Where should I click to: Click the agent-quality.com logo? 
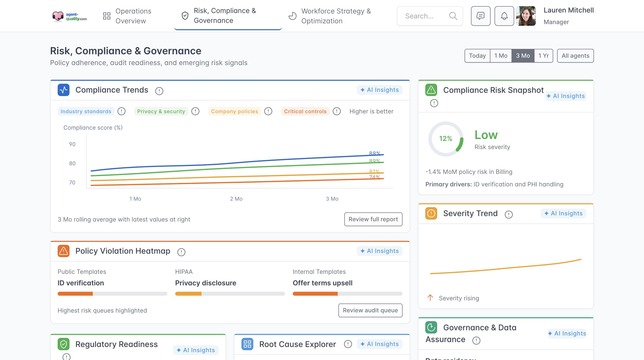click(x=69, y=16)
